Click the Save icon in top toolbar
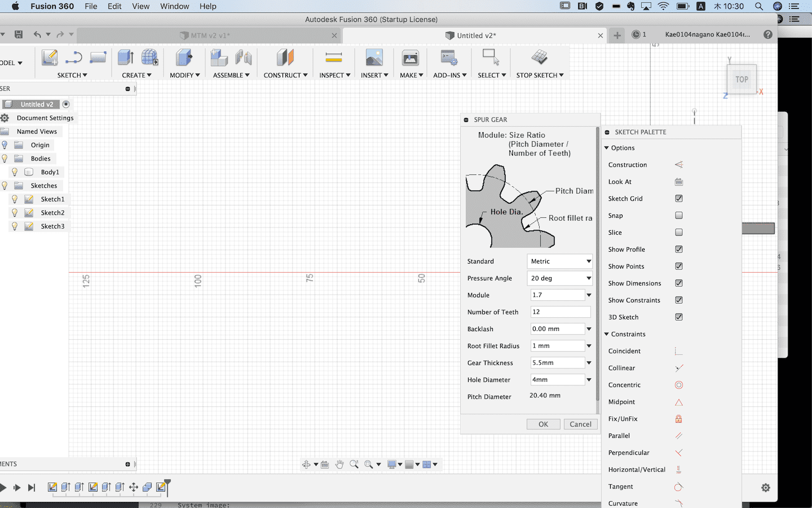Viewport: 812px width, 508px height. tap(19, 34)
